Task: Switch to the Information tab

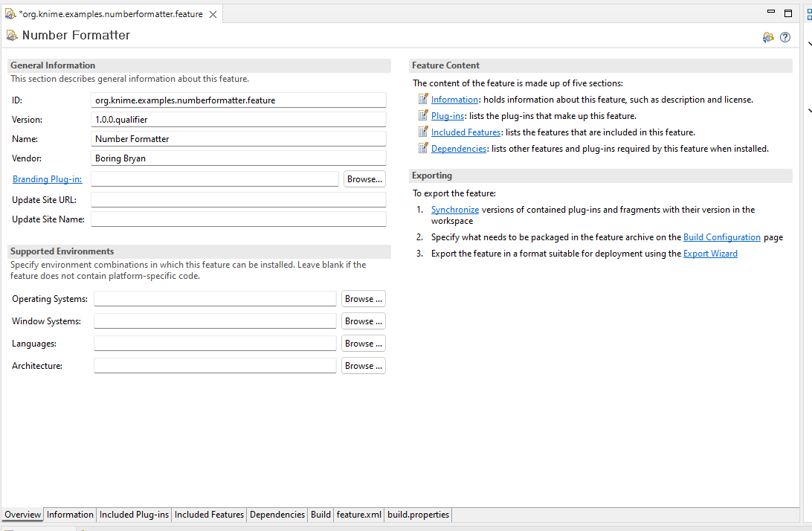Action: click(x=70, y=515)
